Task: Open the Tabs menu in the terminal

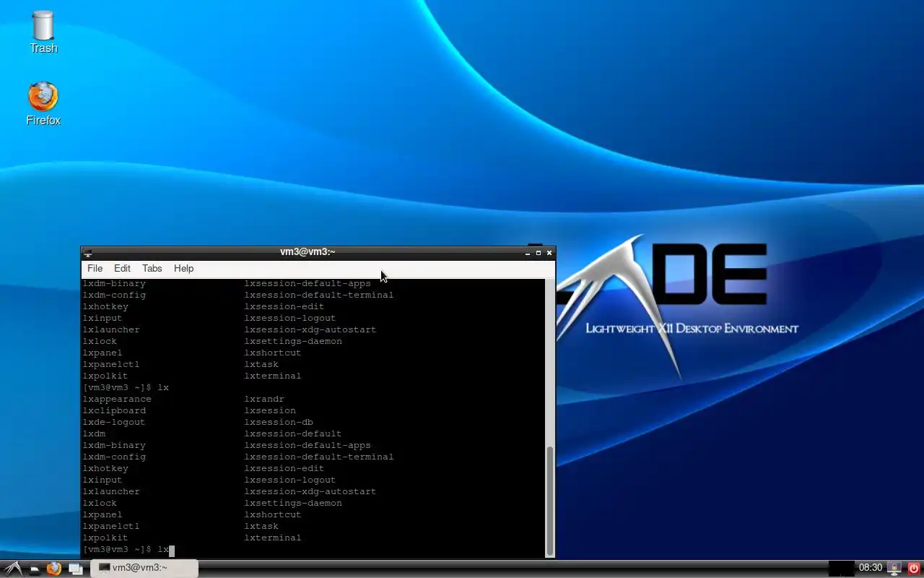Action: tap(152, 268)
